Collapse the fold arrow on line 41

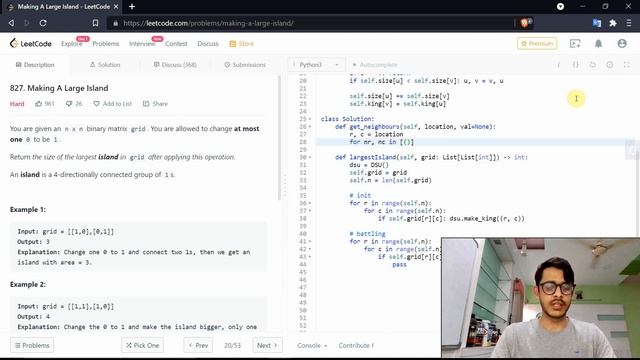[x=310, y=242]
